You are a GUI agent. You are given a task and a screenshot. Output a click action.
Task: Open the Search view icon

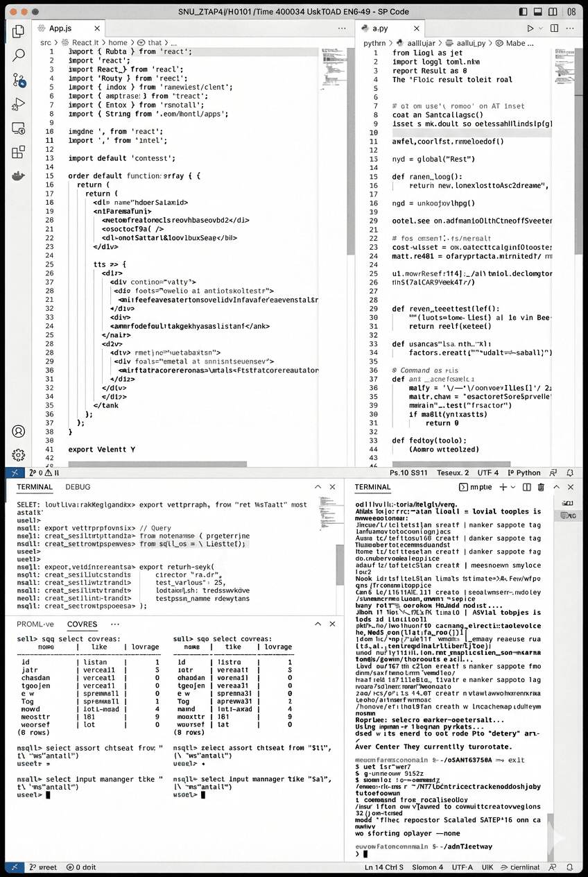(x=19, y=56)
